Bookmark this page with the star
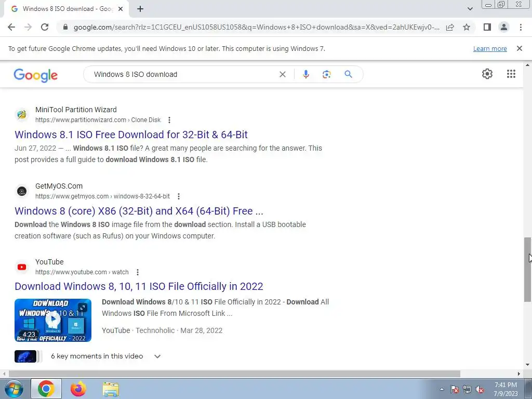The image size is (532, 399). 467,27
